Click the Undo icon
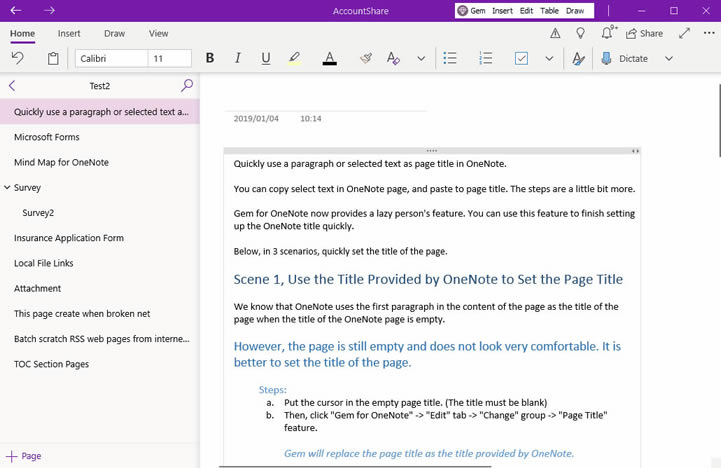721x468 pixels. (x=18, y=59)
